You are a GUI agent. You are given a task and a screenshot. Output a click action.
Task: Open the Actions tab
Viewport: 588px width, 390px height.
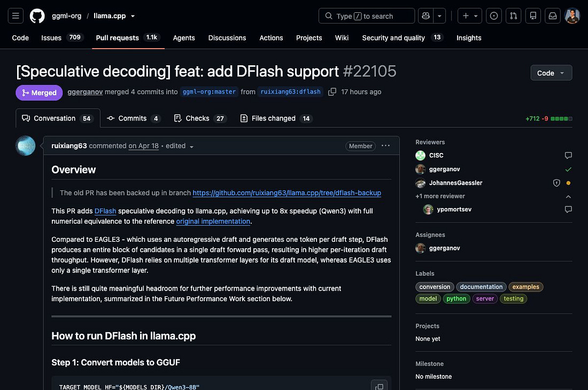[x=271, y=37]
